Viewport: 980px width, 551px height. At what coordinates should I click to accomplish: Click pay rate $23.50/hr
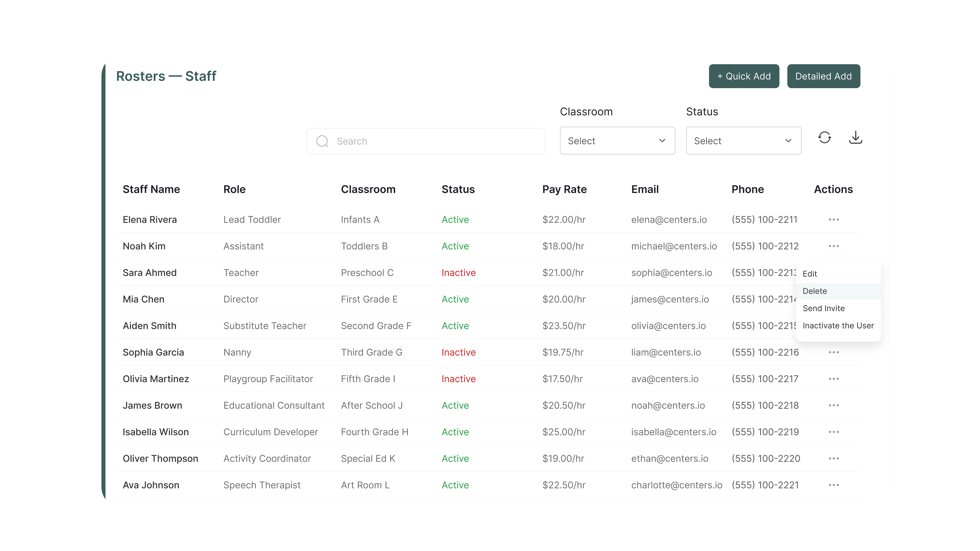coord(564,326)
